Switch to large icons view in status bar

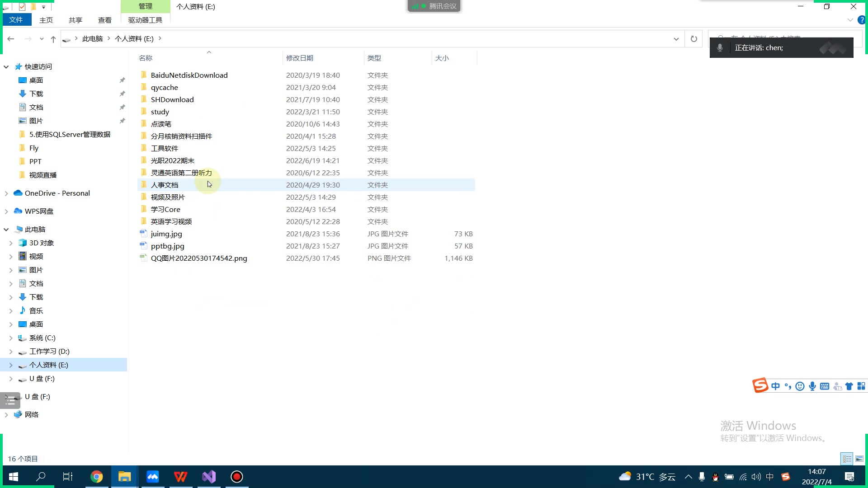coord(859,459)
